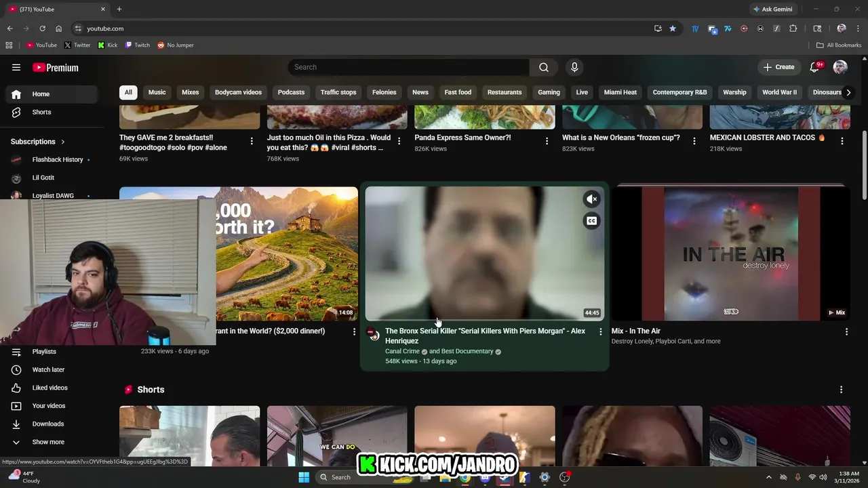The width and height of the screenshot is (868, 488).
Task: Open the Mix - In The Air title
Action: click(x=636, y=331)
